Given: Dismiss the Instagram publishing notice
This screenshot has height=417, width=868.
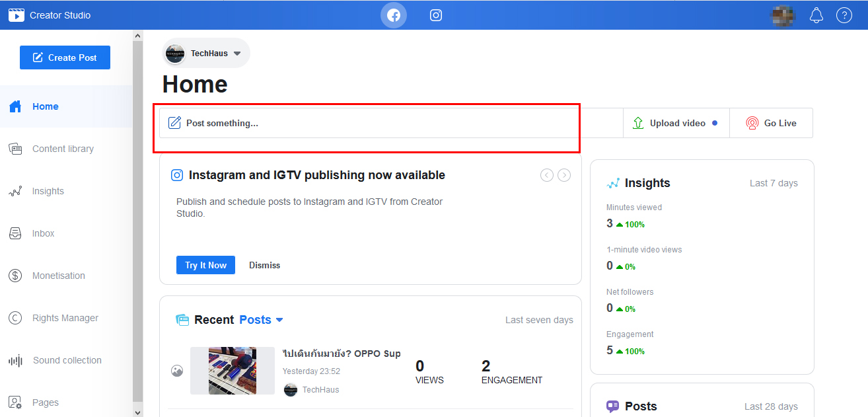Looking at the screenshot, I should (264, 265).
